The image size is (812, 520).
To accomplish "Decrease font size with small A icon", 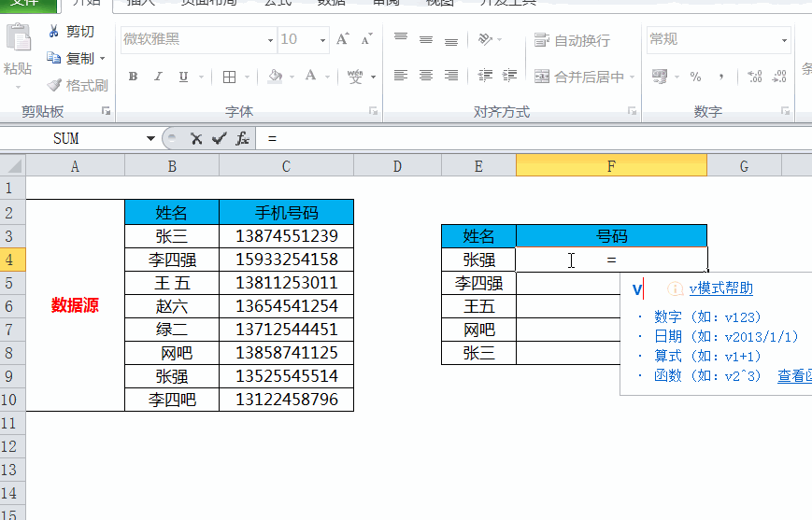I will coord(366,39).
